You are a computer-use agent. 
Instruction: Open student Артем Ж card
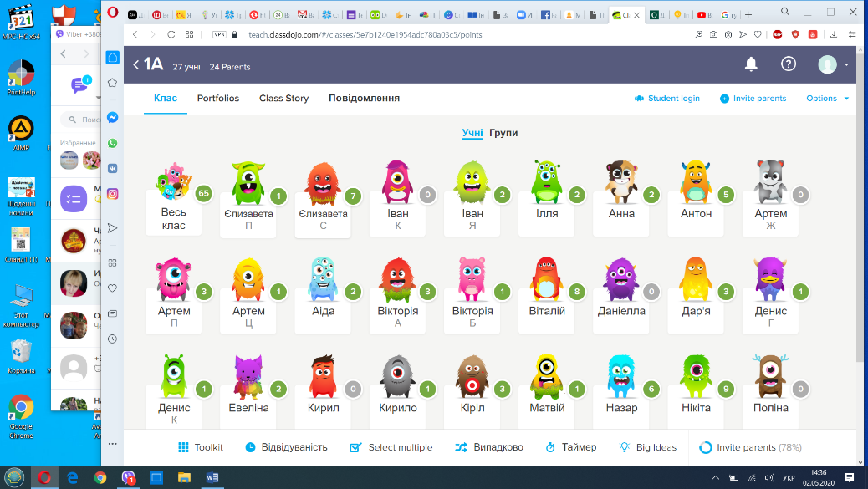[x=770, y=199]
